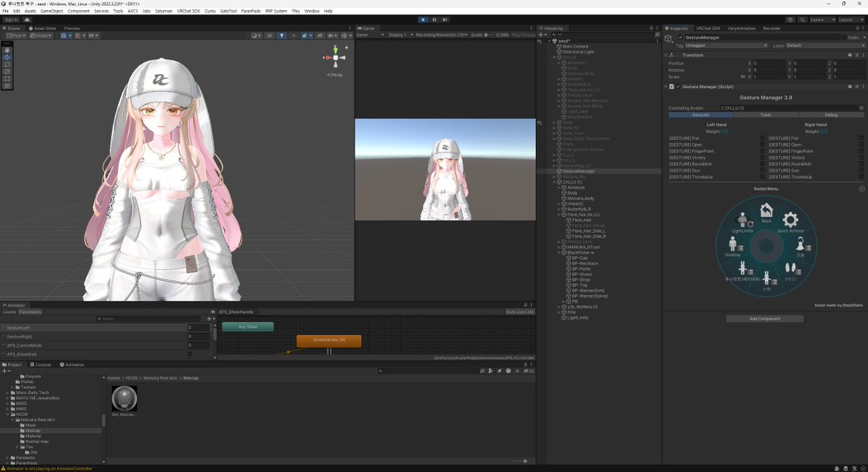Viewport: 868px width, 472px height.
Task: Toggle Left Hand GESTURE ThumbsUp checkbox
Action: click(x=762, y=177)
